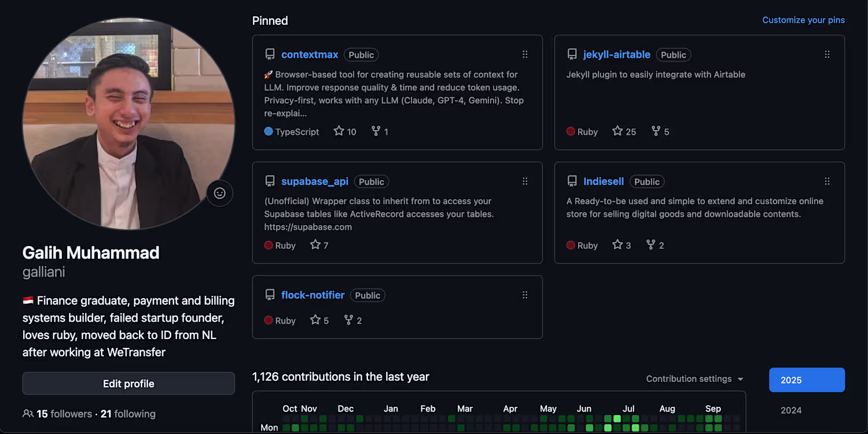Click the star count on flock-notifier

(319, 321)
